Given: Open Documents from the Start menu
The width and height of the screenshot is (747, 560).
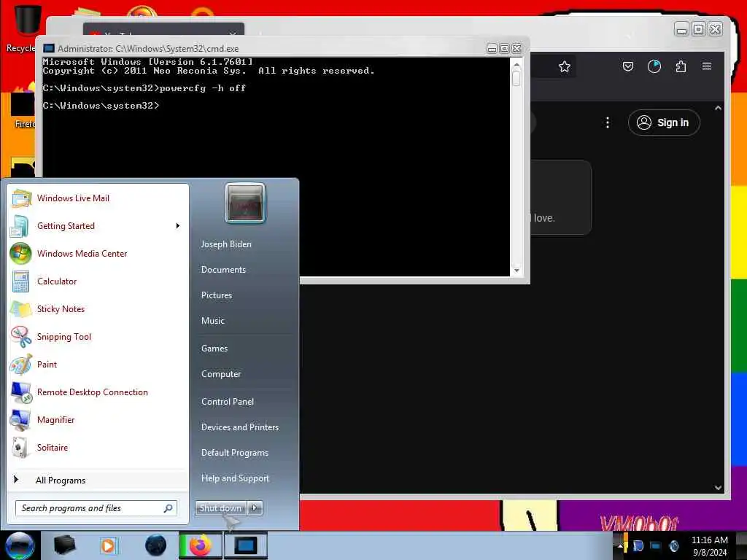Looking at the screenshot, I should 223,270.
